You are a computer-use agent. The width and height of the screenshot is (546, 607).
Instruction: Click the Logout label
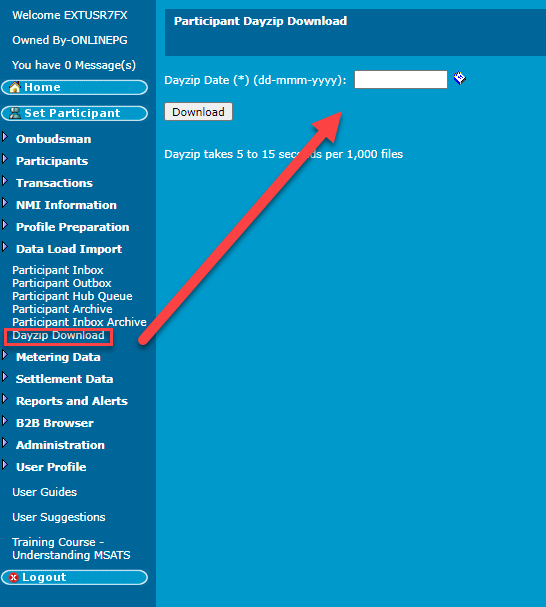click(x=44, y=577)
